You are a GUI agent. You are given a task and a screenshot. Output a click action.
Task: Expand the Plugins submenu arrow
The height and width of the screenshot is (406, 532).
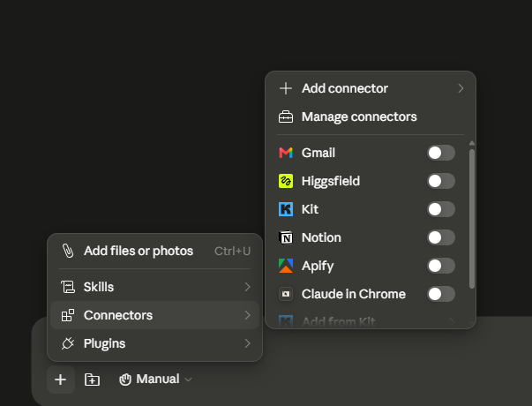pos(248,343)
